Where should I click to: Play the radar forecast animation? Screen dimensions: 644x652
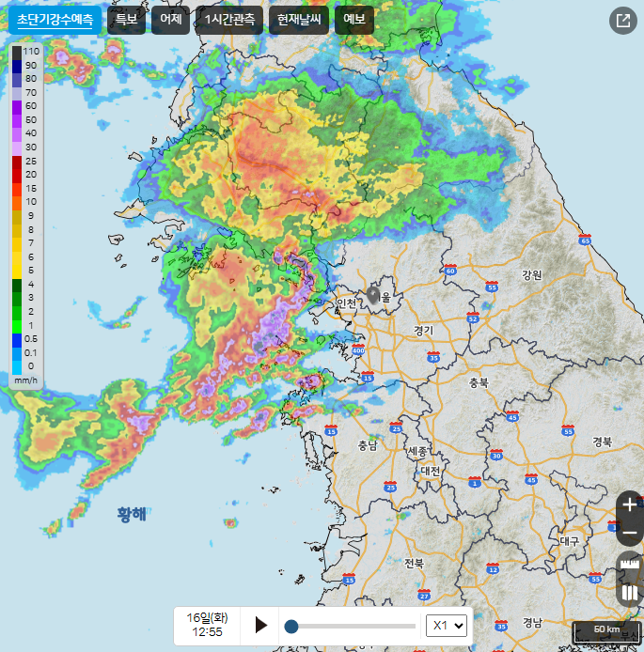(x=260, y=625)
